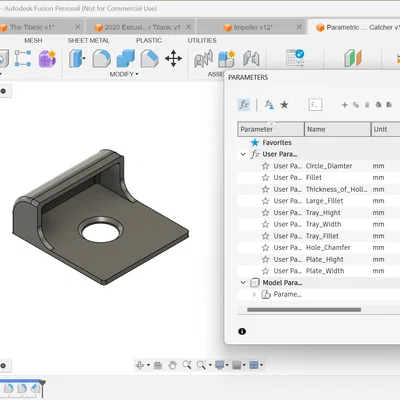Click the blue stacked boxes Modify icon
The width and height of the screenshot is (400, 400).
click(x=126, y=59)
